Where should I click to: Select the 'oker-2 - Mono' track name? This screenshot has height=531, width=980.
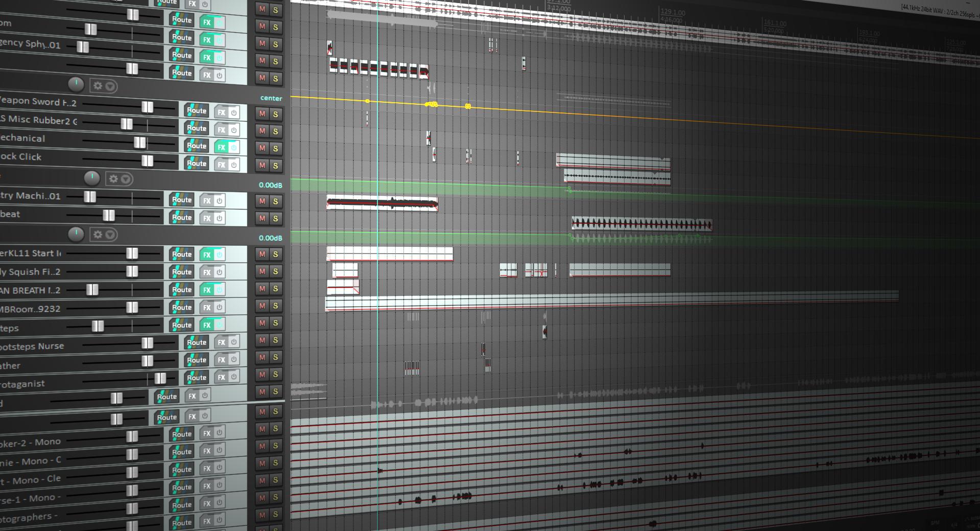coord(31,443)
